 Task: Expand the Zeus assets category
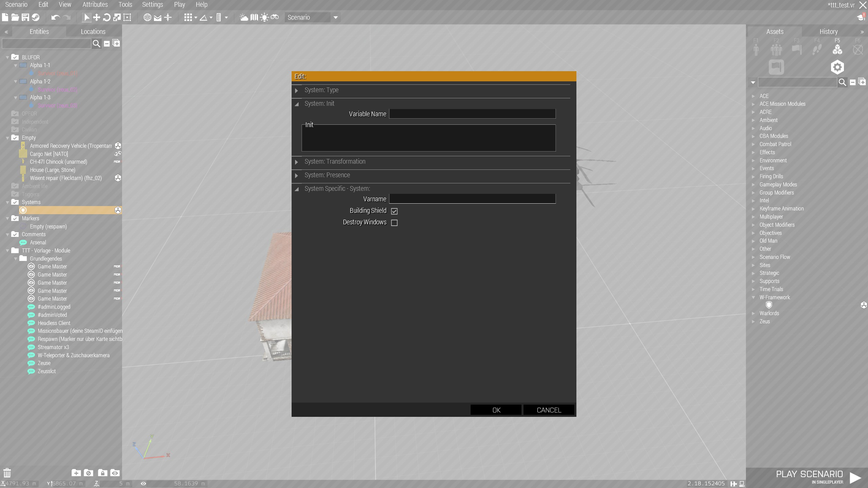click(753, 321)
